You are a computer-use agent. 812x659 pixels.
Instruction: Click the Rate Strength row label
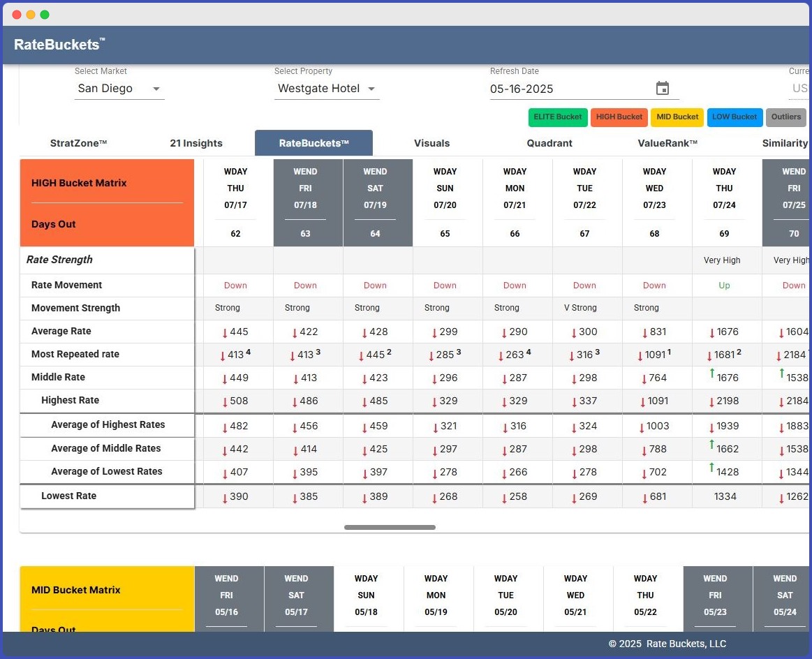tap(59, 260)
